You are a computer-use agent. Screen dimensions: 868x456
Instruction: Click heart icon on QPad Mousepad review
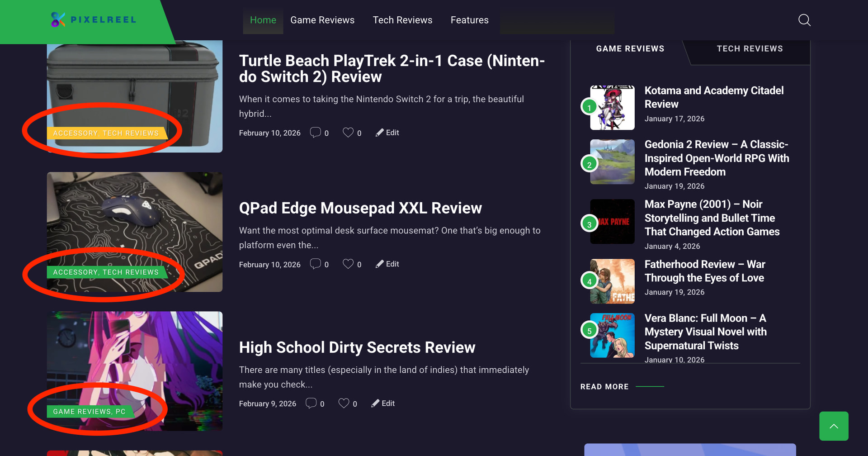[x=348, y=264]
